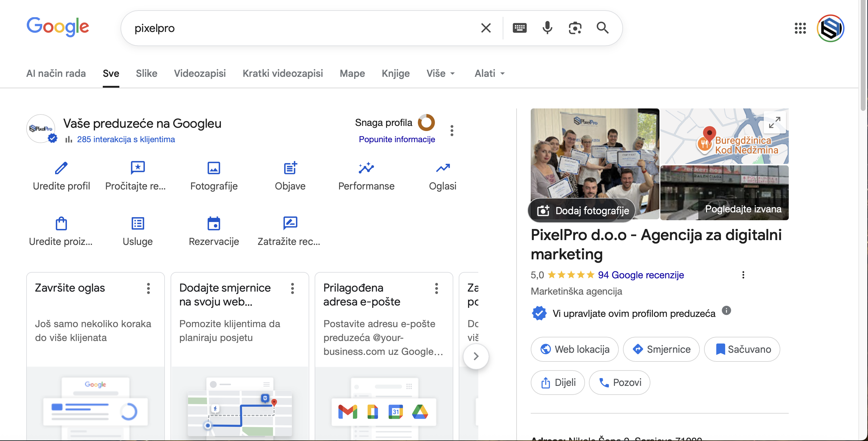Open the Završite oglas card
The image size is (868, 441).
[x=95, y=356]
